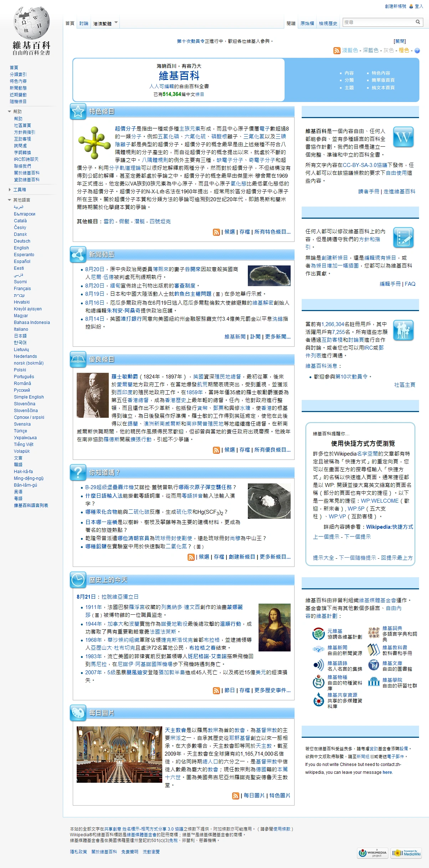Screen dimensions: 429x868
Task: Click 下一個提示 link
Action: tap(358, 537)
